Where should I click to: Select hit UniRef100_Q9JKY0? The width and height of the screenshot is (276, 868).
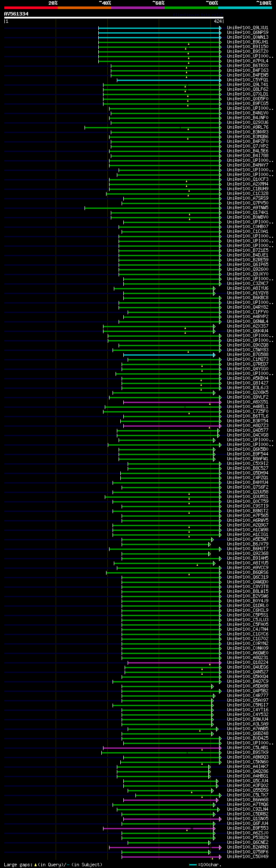(248, 274)
